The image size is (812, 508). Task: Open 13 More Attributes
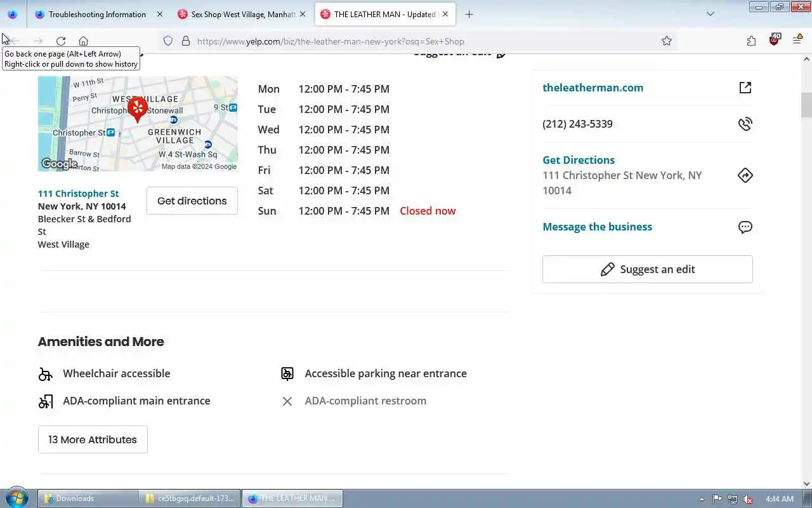click(93, 439)
